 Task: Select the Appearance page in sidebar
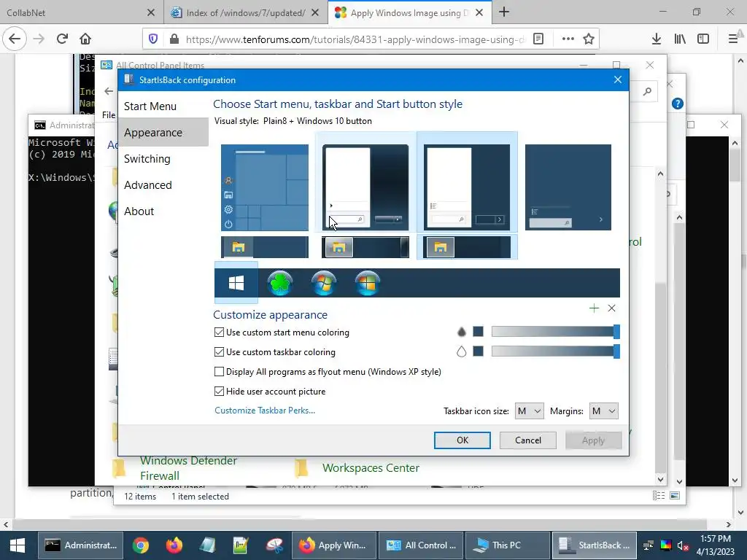[x=153, y=133]
